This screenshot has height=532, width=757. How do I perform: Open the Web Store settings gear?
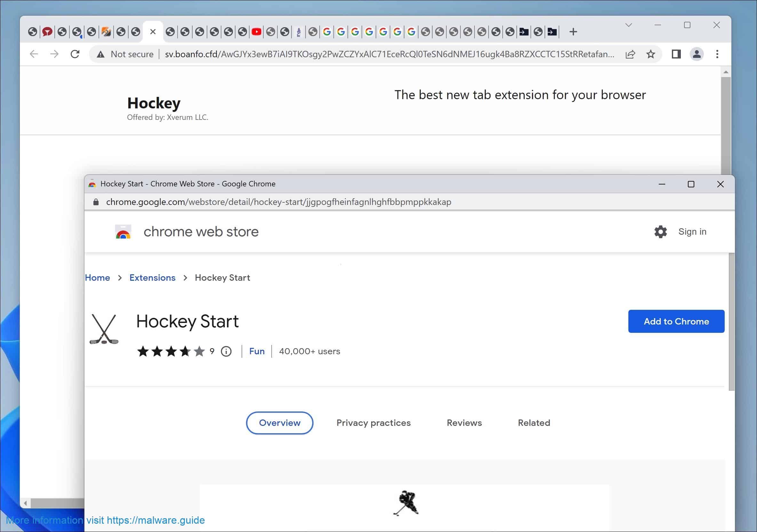point(660,231)
